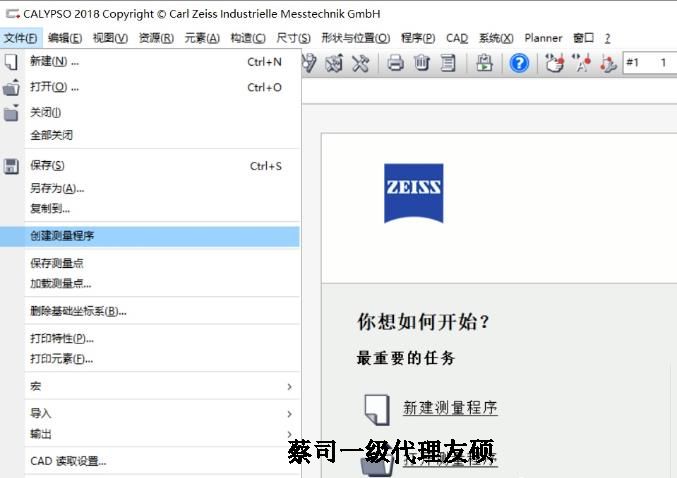Open the 窗口 menu
The image size is (677, 478).
583,38
